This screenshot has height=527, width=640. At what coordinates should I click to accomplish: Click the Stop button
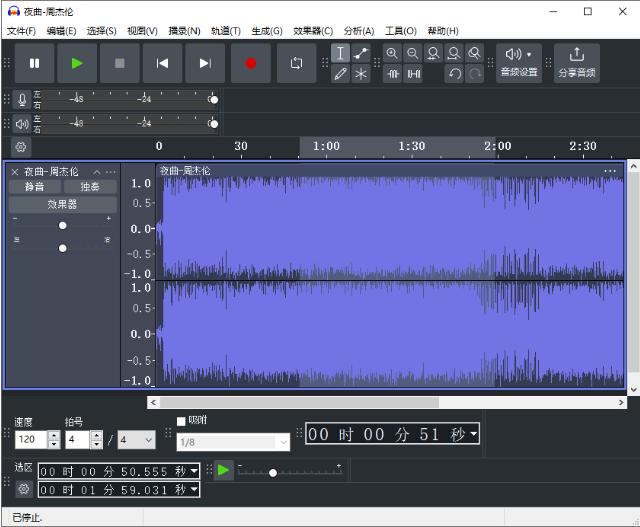pyautogui.click(x=120, y=63)
